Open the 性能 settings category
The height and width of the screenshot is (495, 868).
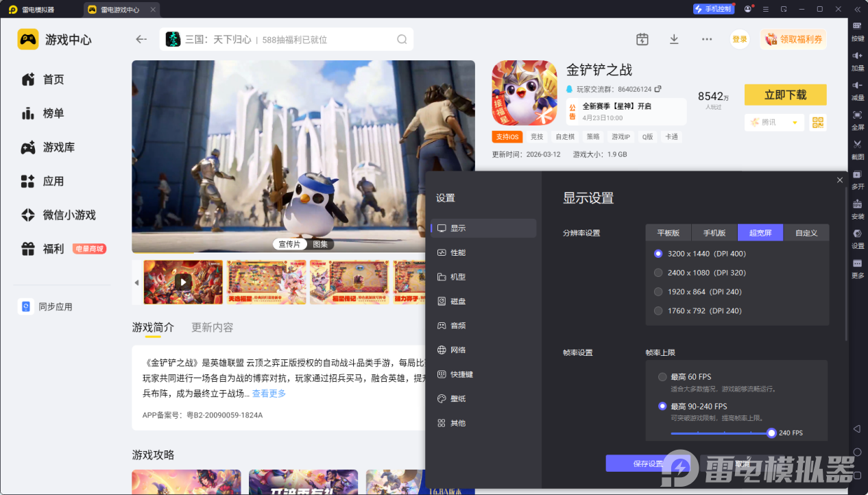tap(458, 253)
